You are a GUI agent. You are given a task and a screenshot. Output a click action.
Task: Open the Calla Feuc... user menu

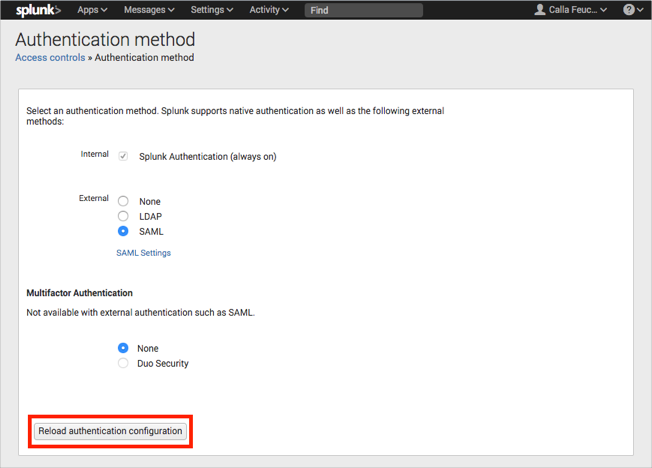[x=577, y=10]
